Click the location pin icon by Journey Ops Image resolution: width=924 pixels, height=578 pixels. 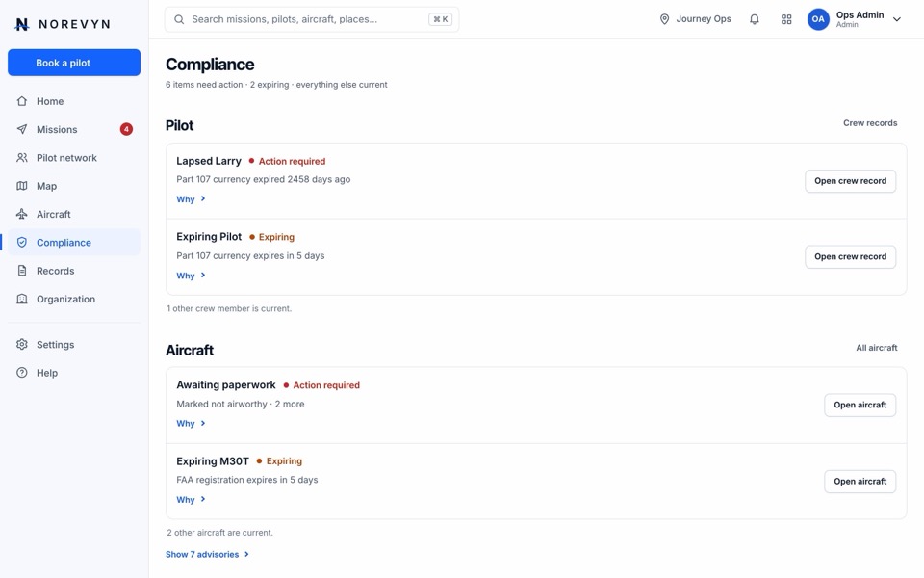click(x=664, y=19)
